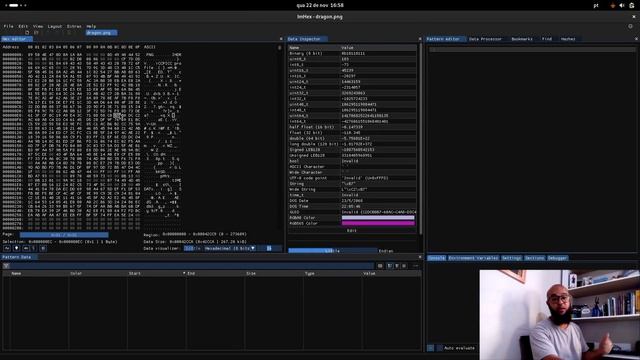This screenshot has height=360, width=640.
Task: Select the 'DOS Date' inspector row
Action: pos(352,201)
